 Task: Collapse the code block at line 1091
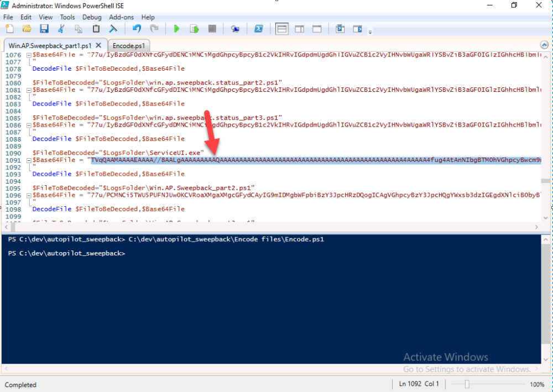[29, 160]
